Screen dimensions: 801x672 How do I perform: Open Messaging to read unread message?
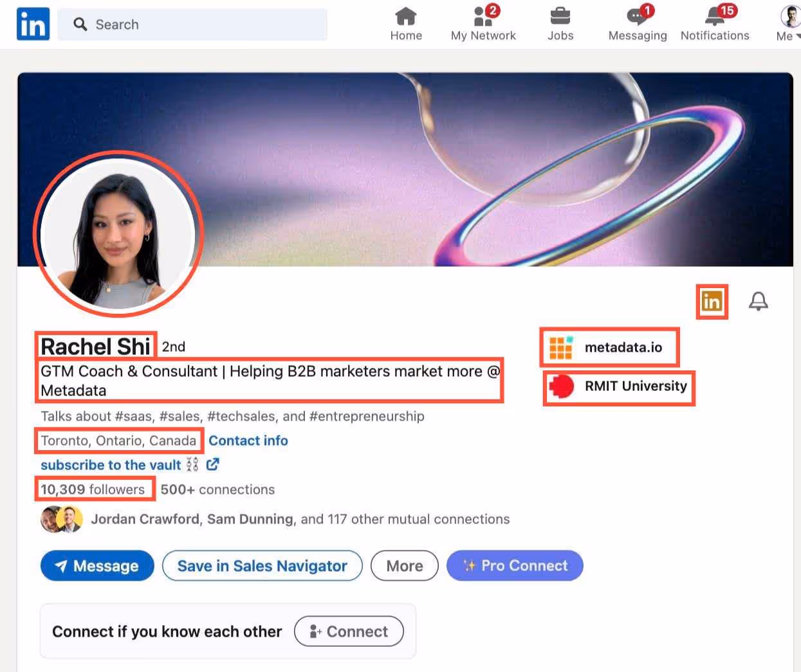click(636, 23)
